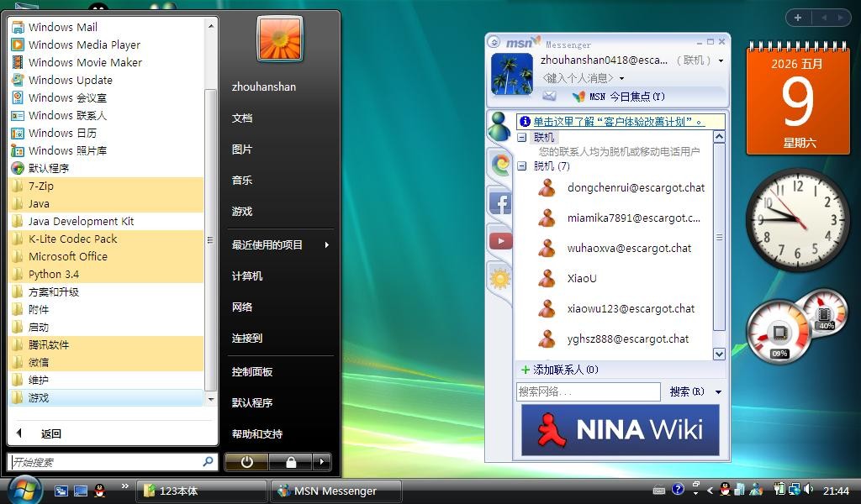Expand the Python 3.4 folder
Image resolution: width=861 pixels, height=504 pixels.
point(107,274)
